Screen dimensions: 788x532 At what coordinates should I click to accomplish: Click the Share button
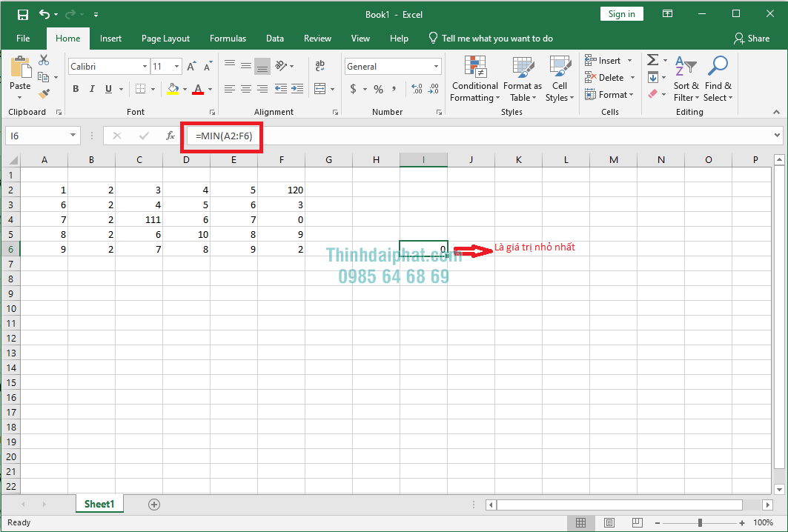tap(752, 39)
